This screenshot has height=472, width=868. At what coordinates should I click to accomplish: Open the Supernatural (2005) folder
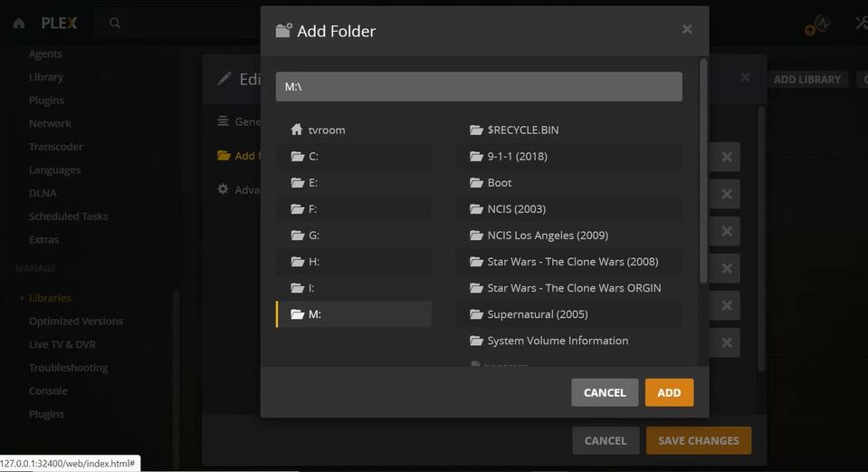coord(568,314)
